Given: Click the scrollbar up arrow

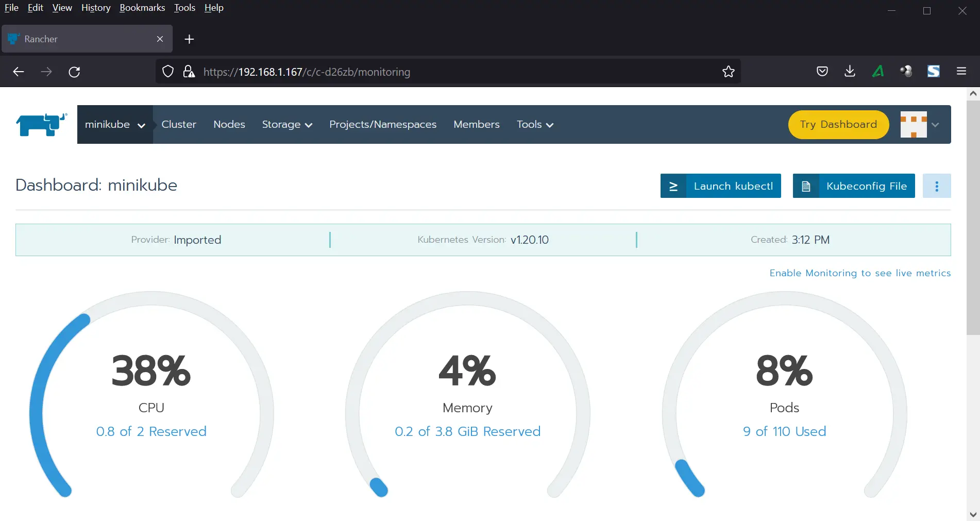Looking at the screenshot, I should click(973, 94).
